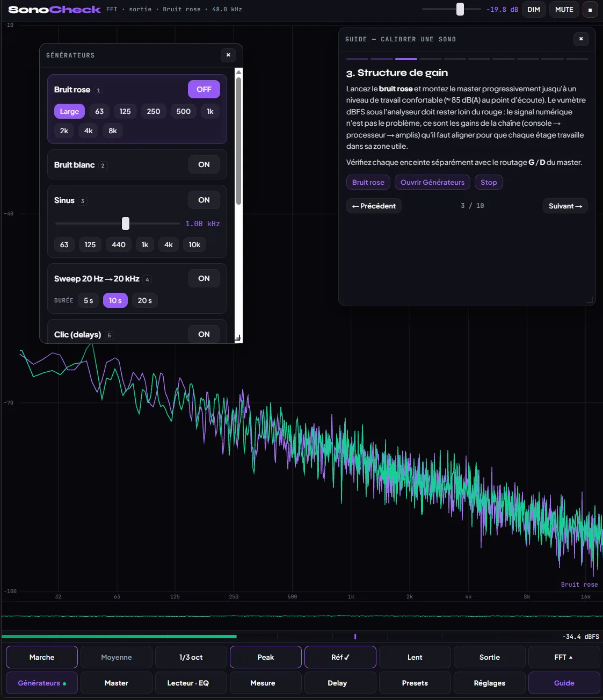Set Sinus preset to 4k

[x=169, y=244]
